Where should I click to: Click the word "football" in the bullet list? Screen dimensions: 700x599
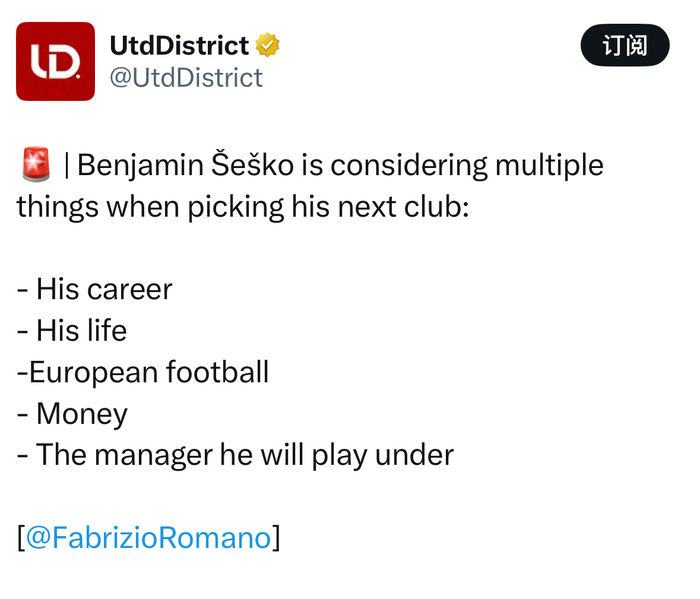tap(217, 372)
